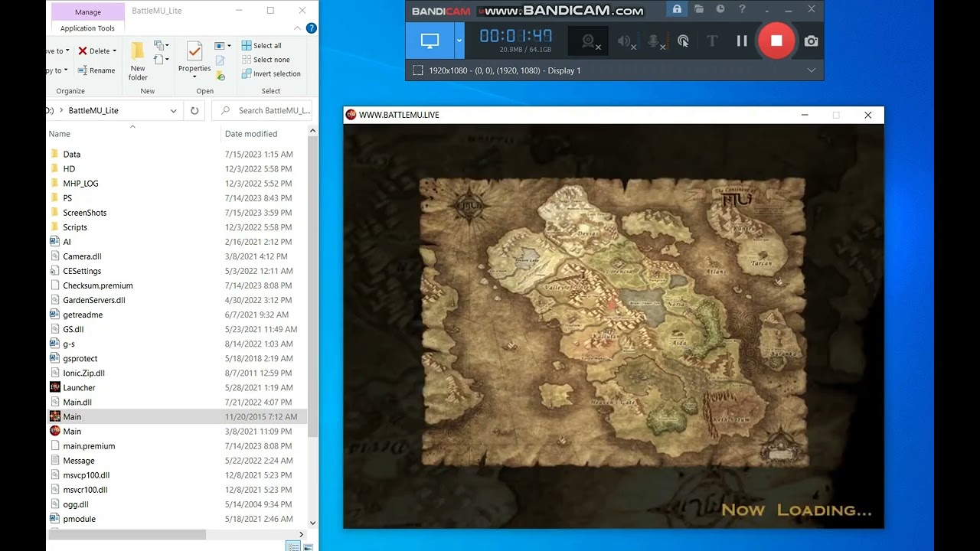Viewport: 980px width, 551px height.
Task: Take a screenshot with Bandicam's camera icon
Action: tap(811, 41)
